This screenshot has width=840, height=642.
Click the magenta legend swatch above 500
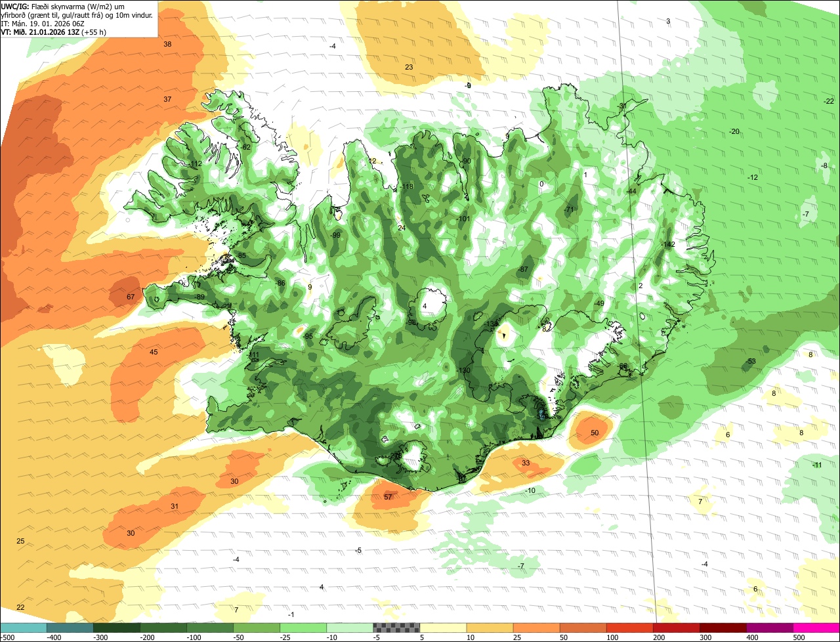(816, 628)
